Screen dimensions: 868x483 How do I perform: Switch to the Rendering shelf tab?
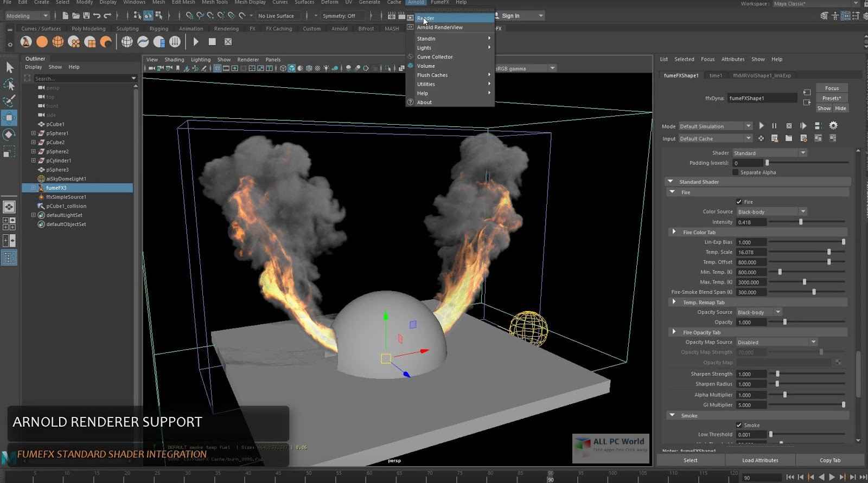(x=226, y=29)
